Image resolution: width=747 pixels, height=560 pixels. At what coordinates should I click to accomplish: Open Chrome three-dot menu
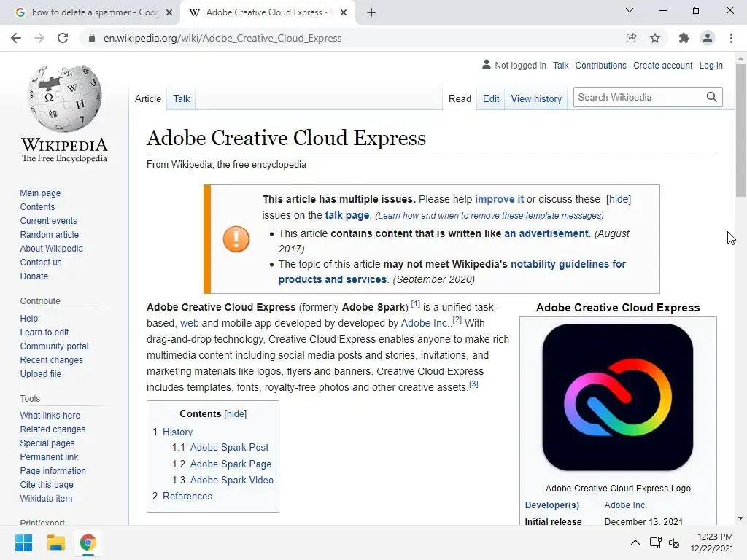coord(731,38)
